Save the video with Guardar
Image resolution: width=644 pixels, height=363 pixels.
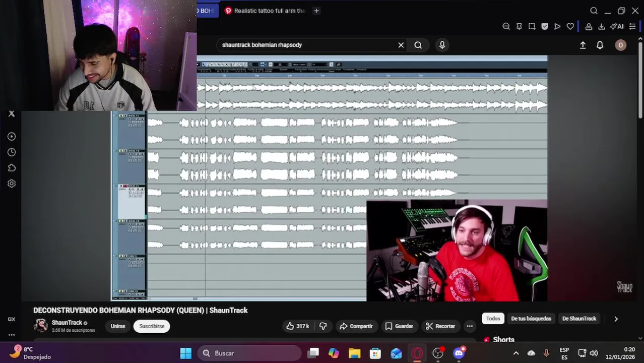pyautogui.click(x=399, y=326)
